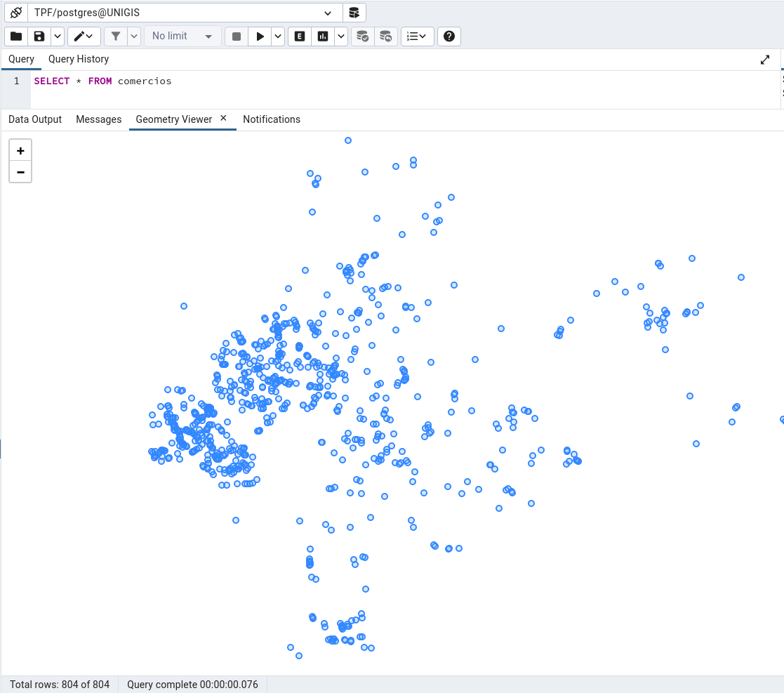The image size is (784, 693).
Task: Close the Geometry Viewer tab
Action: point(223,118)
